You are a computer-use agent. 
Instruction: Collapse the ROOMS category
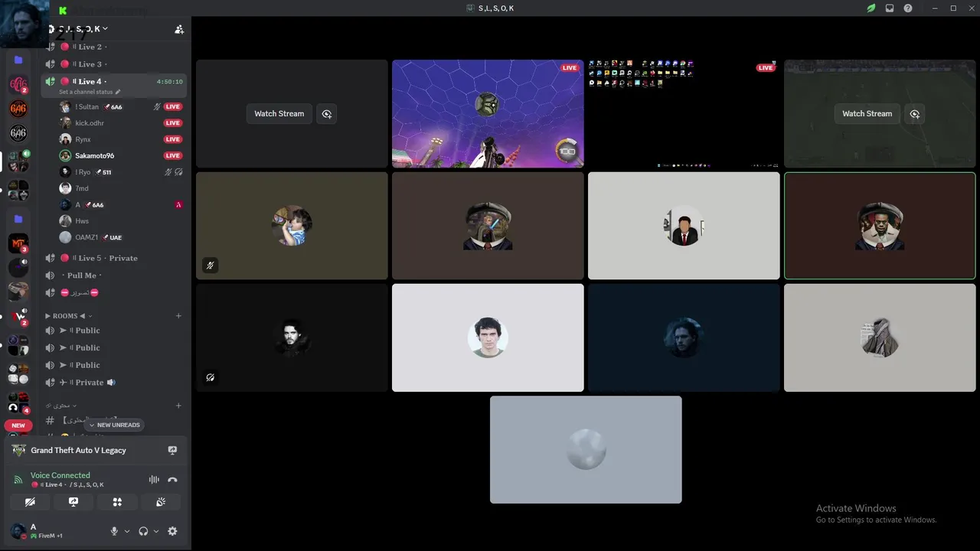point(69,315)
